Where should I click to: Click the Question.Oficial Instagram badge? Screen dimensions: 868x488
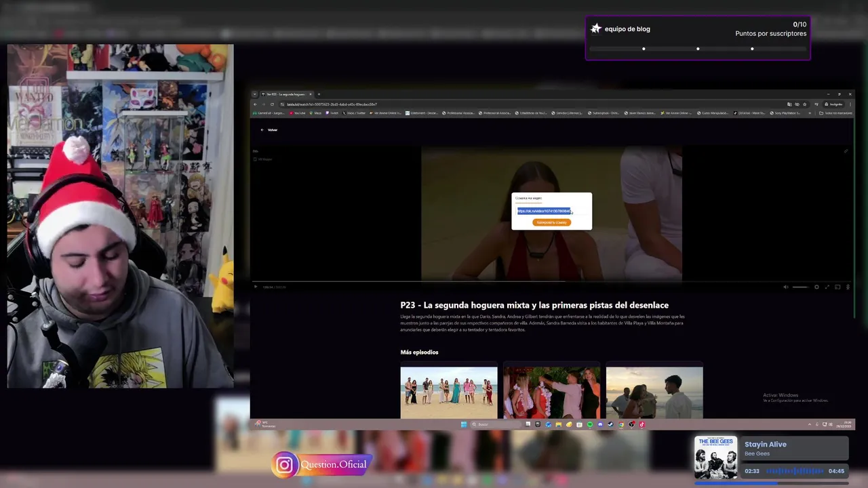(321, 464)
